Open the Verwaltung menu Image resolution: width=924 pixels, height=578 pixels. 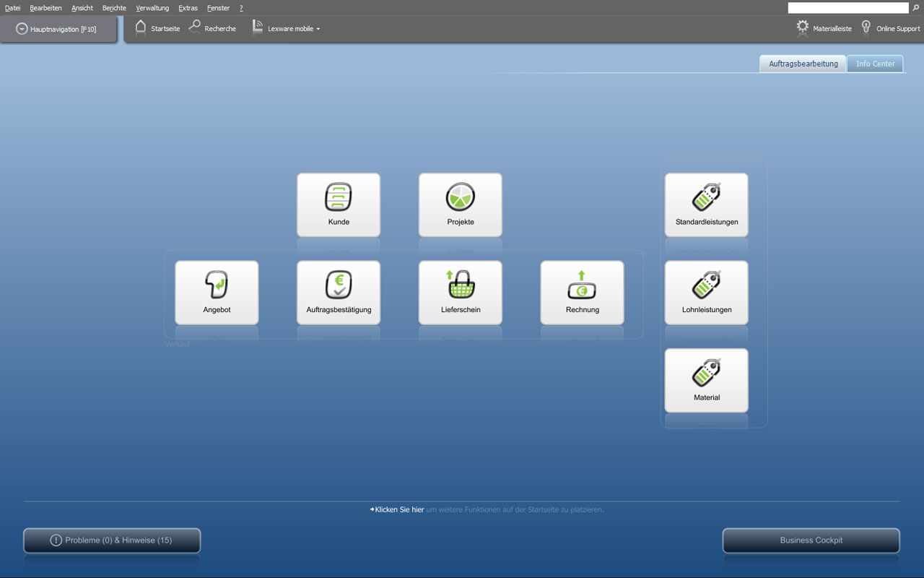click(x=152, y=8)
